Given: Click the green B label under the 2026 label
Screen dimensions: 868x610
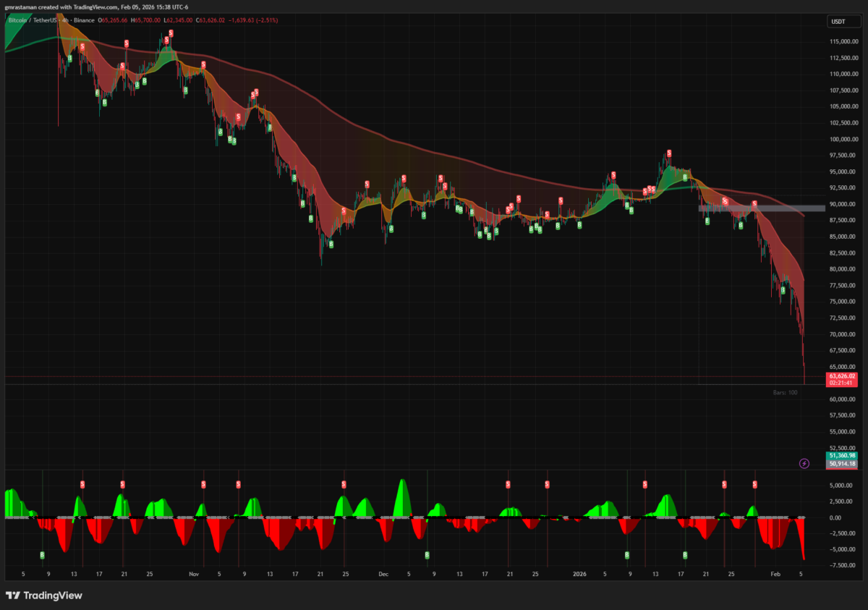Looking at the screenshot, I should click(x=579, y=224).
